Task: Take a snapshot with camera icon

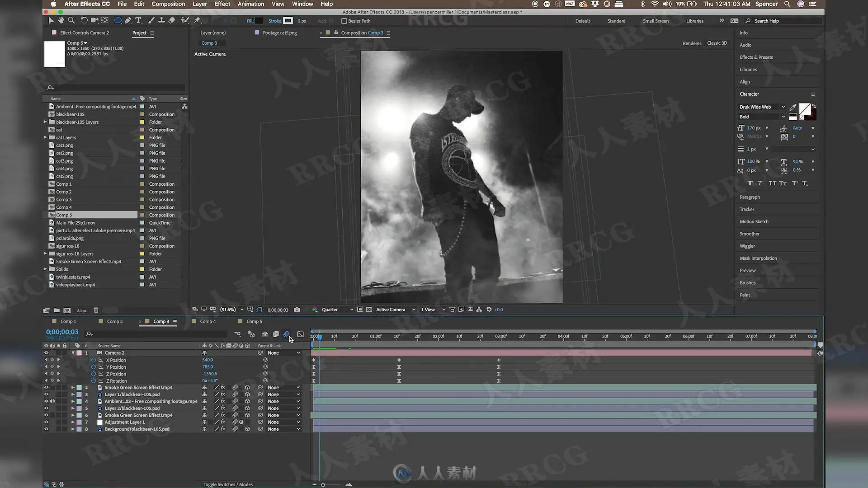Action: click(297, 310)
